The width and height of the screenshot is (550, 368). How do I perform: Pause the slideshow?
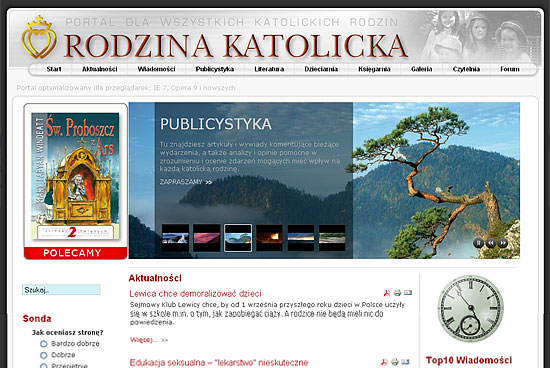[478, 242]
